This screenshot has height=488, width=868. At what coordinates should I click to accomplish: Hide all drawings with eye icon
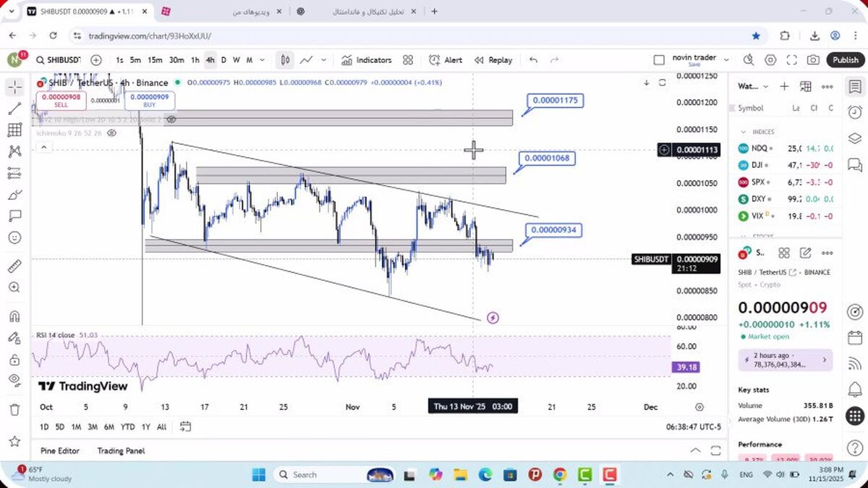pyautogui.click(x=14, y=380)
